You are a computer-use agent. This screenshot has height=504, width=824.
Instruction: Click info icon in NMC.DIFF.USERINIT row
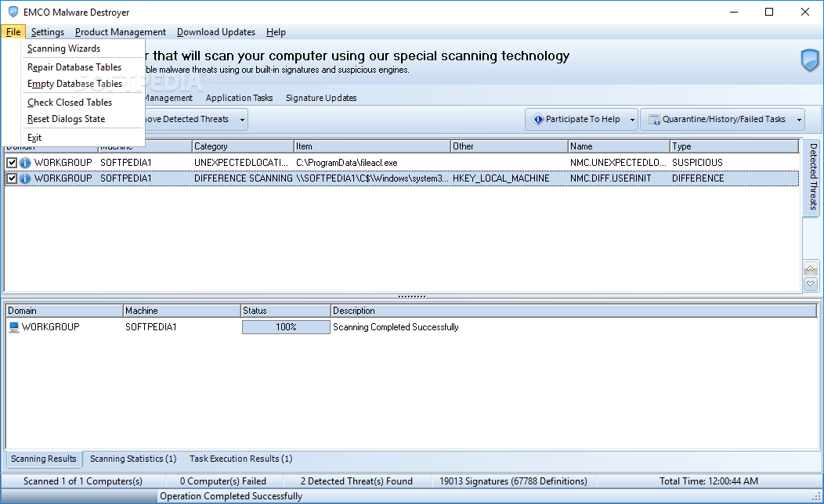(25, 178)
